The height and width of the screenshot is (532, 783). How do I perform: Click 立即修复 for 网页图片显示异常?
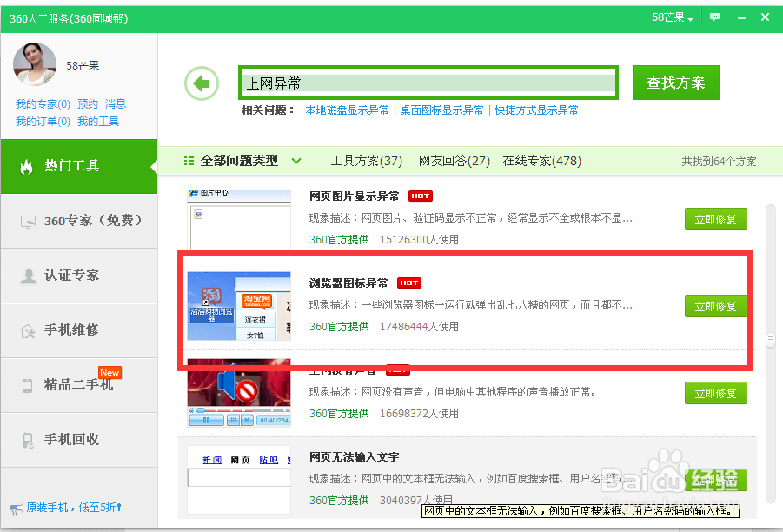coord(715,219)
